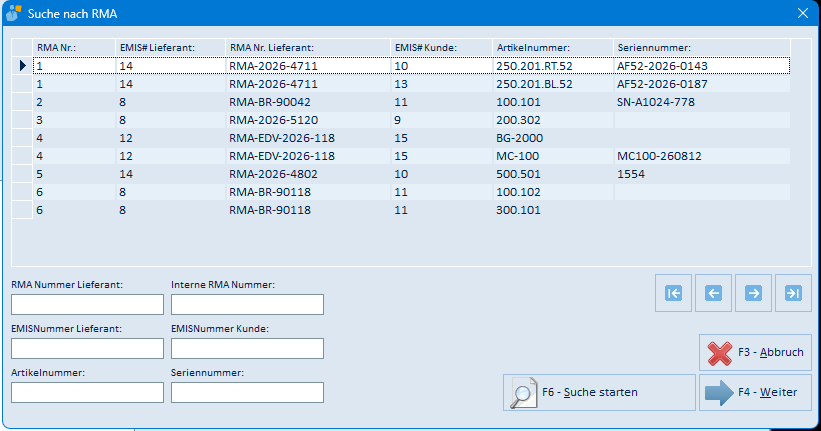Select cell 200.302
The height and width of the screenshot is (431, 821).
pos(553,120)
